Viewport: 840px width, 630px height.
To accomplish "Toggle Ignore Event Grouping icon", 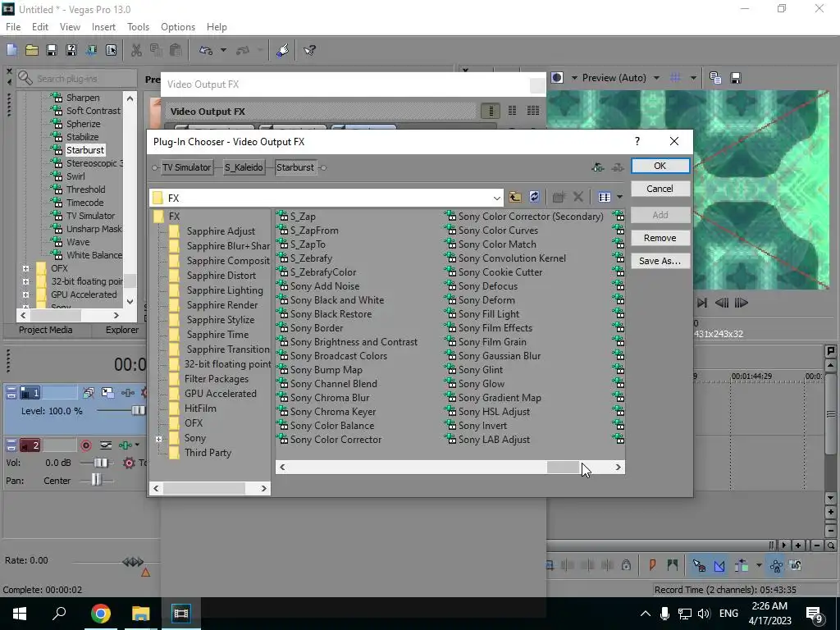I will 796,565.
